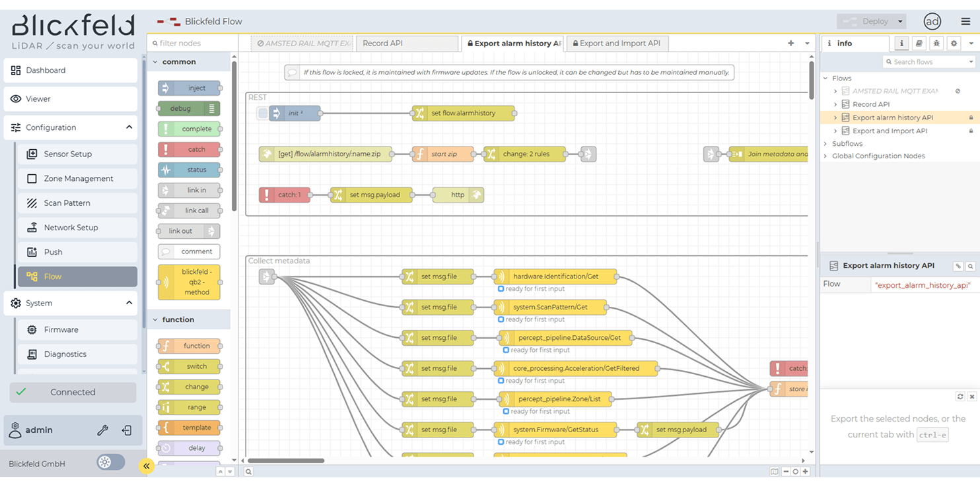This screenshot has height=487, width=980.
Task: Open the debug messages bug icon tab
Action: pos(936,44)
